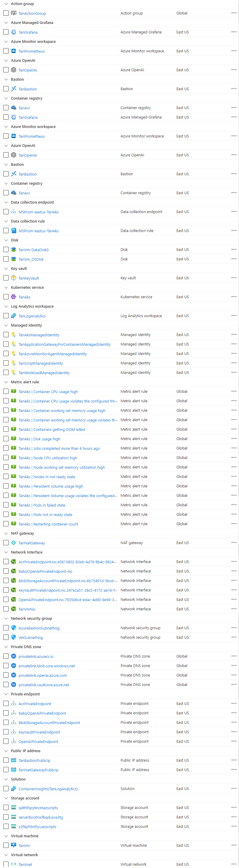Check the box for TanActionGroup
This screenshot has width=239, height=868.
click(x=6, y=13)
